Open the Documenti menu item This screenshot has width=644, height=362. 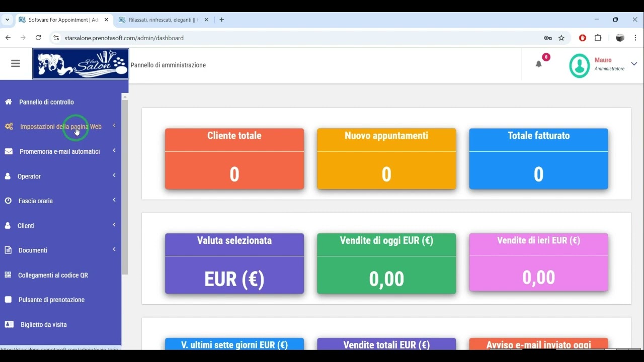(33, 250)
